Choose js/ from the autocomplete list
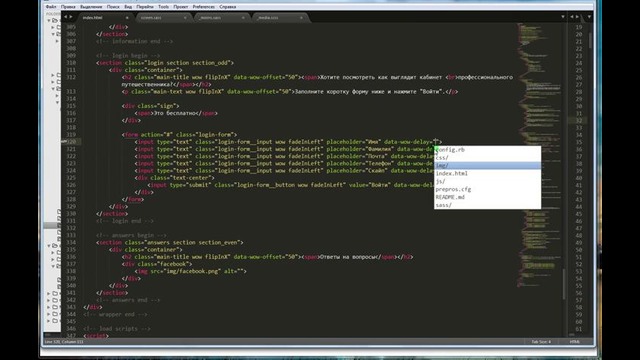Image resolution: width=640 pixels, height=360 pixels. pos(487,181)
